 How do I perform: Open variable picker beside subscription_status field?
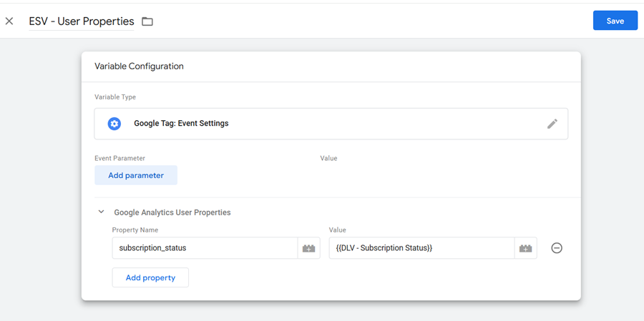(309, 248)
